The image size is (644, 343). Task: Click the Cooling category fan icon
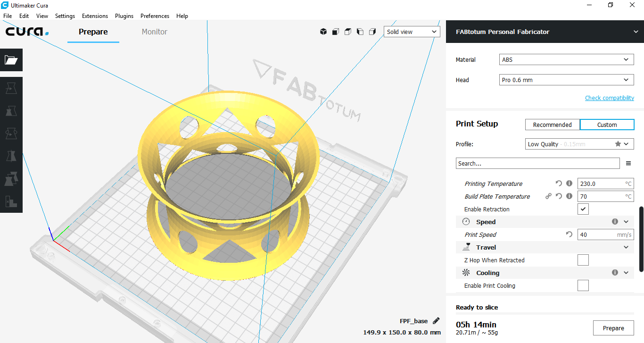466,273
